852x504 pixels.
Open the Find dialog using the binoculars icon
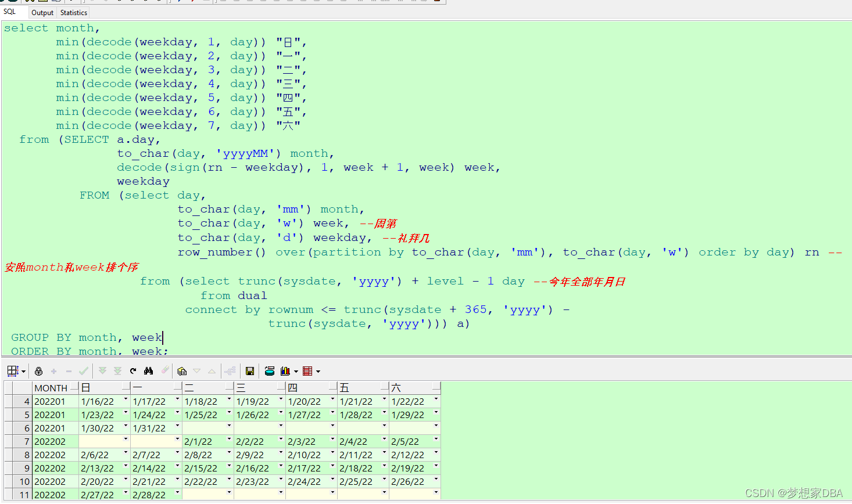pyautogui.click(x=148, y=370)
